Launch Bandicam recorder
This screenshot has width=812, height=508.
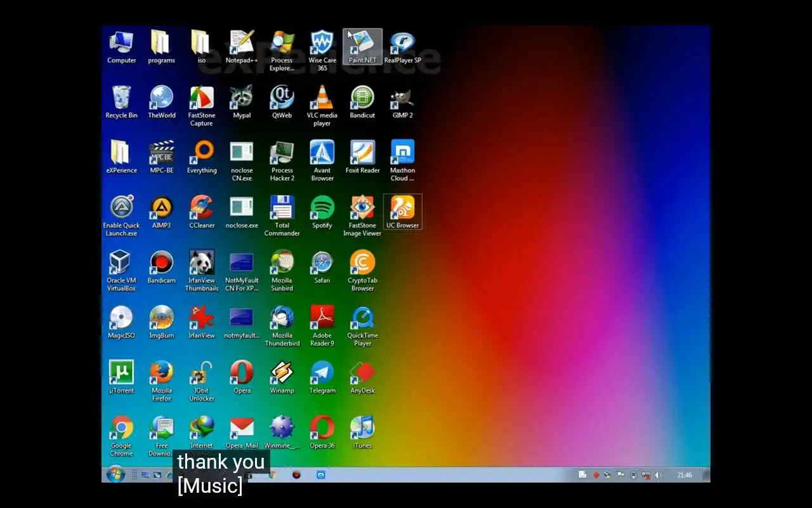[x=161, y=267]
